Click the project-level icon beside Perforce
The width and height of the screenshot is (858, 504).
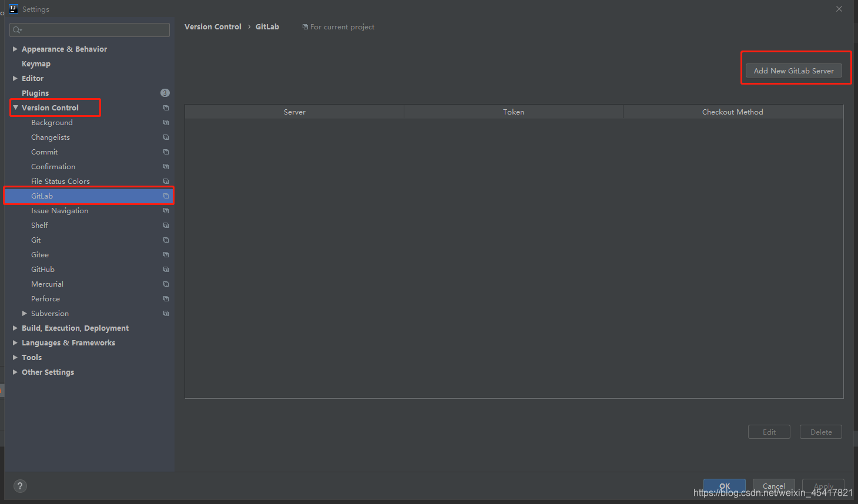(166, 299)
